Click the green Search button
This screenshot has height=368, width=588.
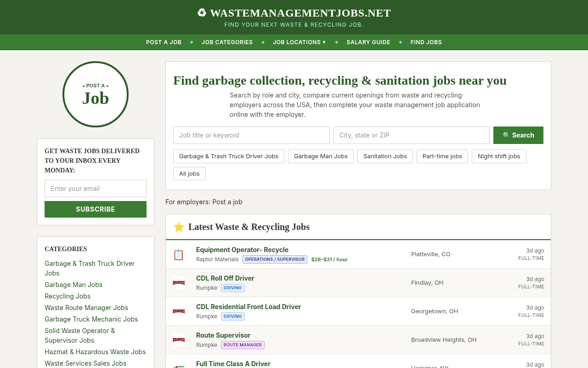click(x=518, y=135)
